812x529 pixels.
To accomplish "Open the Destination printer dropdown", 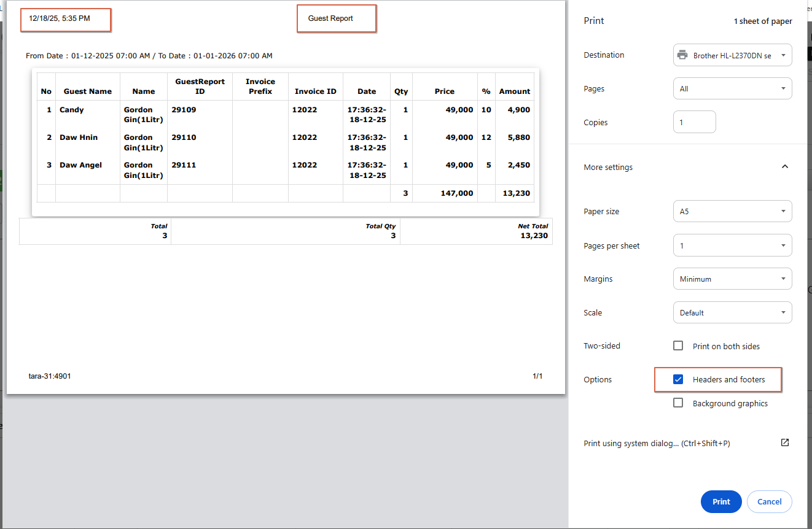I will (x=732, y=55).
